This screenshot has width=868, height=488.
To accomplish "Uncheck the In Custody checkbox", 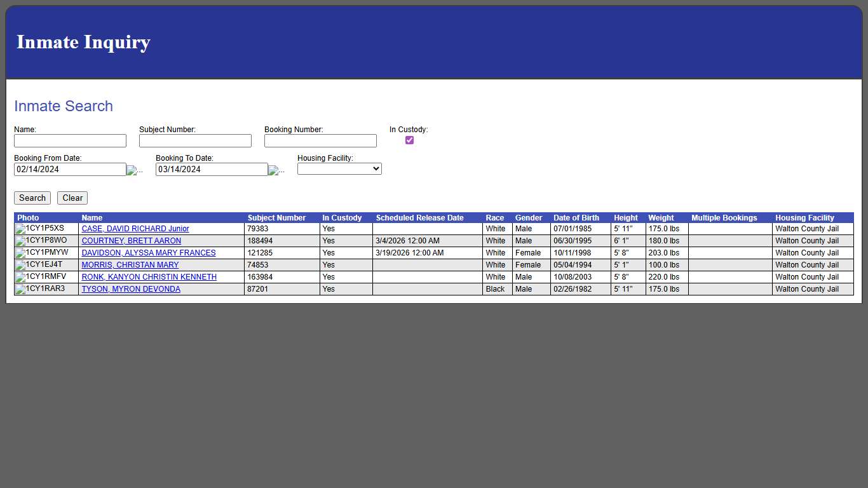I will coord(409,140).
